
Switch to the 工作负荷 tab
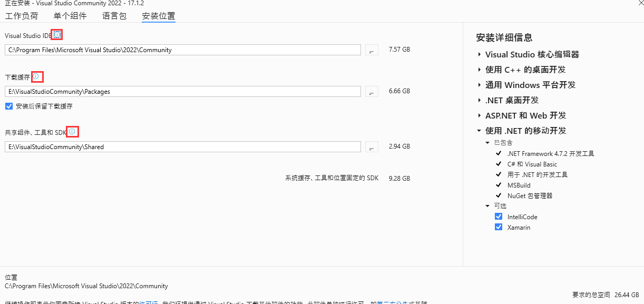[22, 16]
